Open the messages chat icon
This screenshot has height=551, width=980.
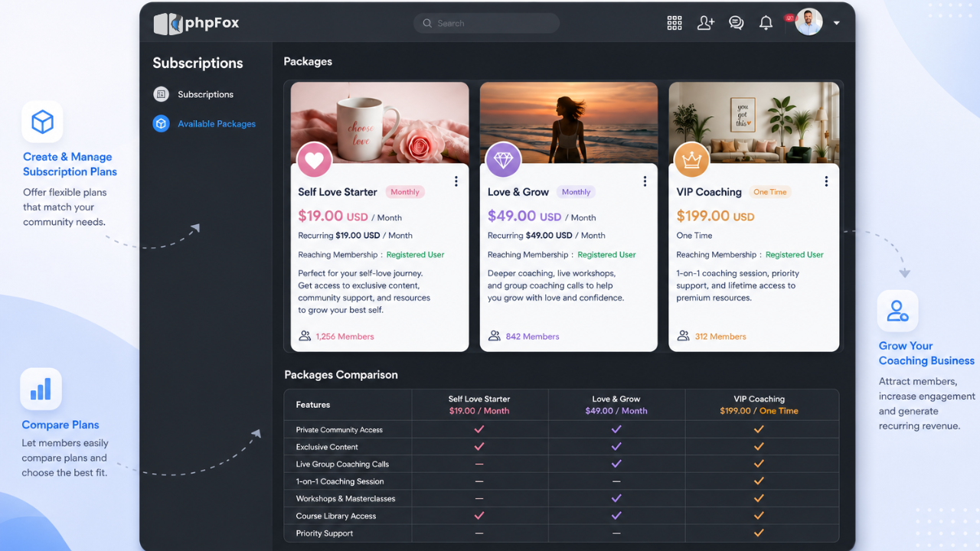[737, 23]
